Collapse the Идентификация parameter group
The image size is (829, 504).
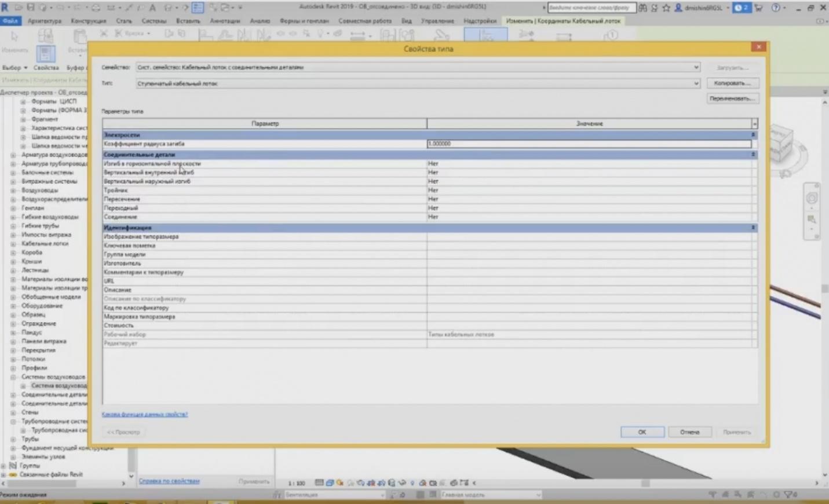tap(753, 228)
